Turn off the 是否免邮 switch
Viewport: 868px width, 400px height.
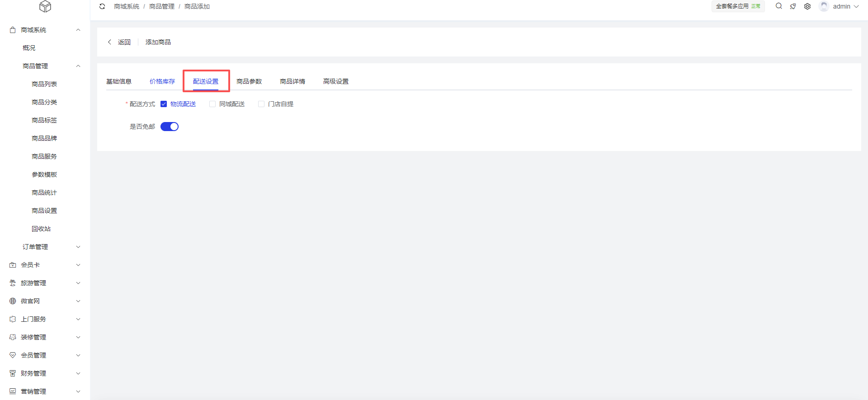coord(170,127)
